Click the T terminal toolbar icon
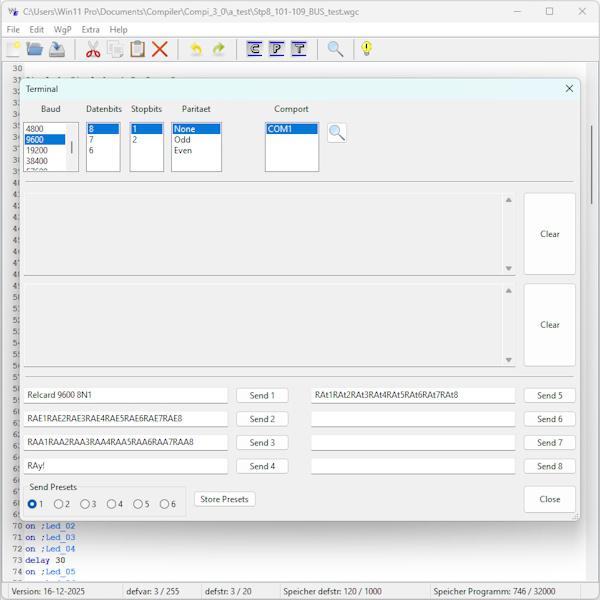 tap(298, 49)
